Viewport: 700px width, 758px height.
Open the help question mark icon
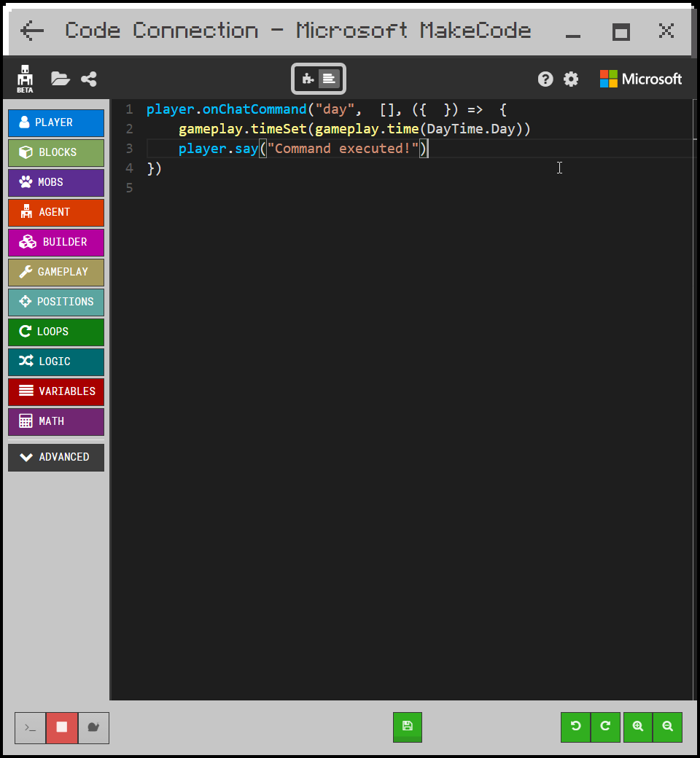(545, 79)
